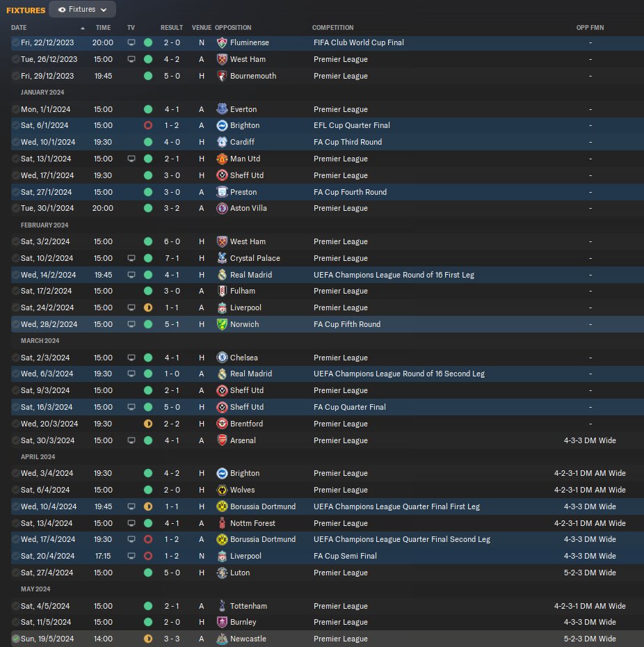Open Fluminense opposition link
Image resolution: width=644 pixels, height=647 pixels.
[250, 42]
